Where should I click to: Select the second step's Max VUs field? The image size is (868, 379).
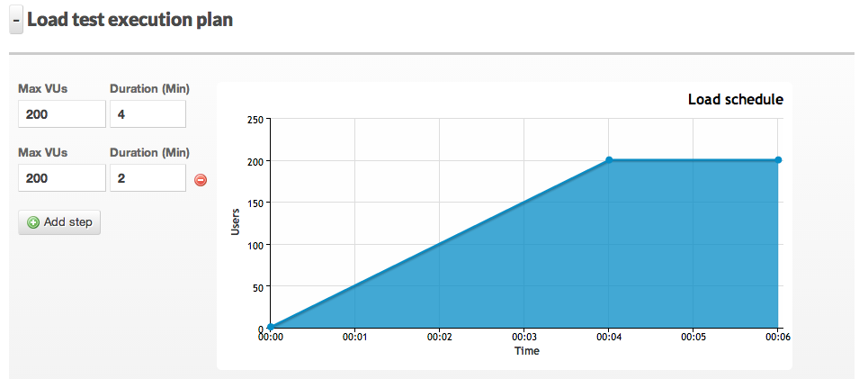[61, 178]
